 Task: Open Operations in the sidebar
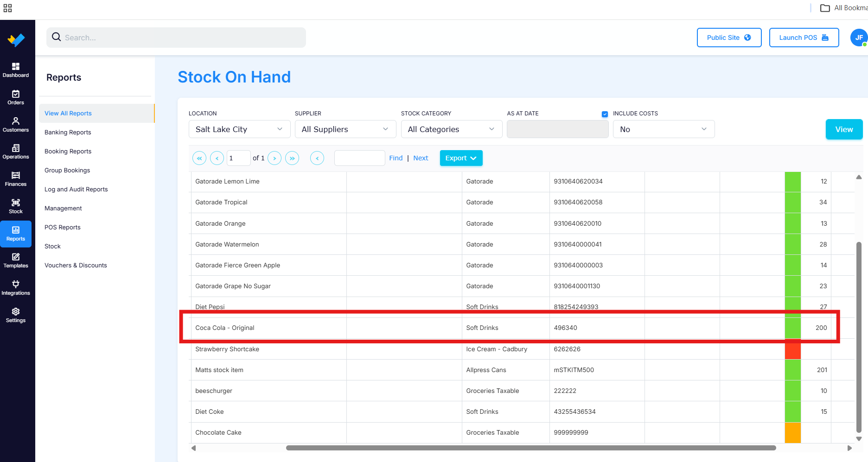coord(16,152)
